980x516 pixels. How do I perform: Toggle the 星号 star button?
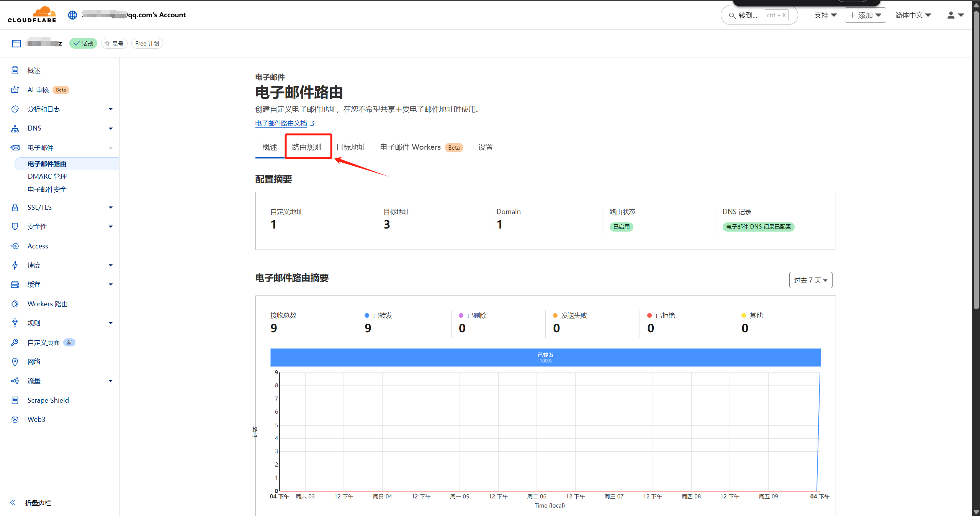[114, 44]
